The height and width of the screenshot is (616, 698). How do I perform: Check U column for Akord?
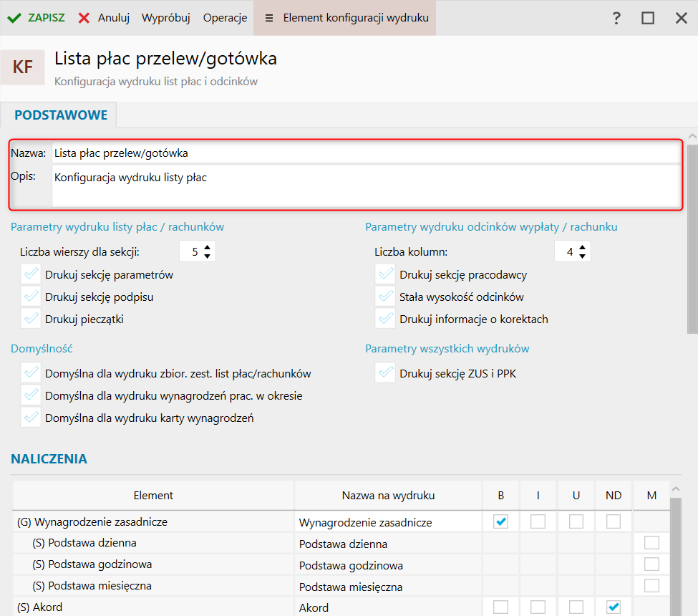(576, 607)
